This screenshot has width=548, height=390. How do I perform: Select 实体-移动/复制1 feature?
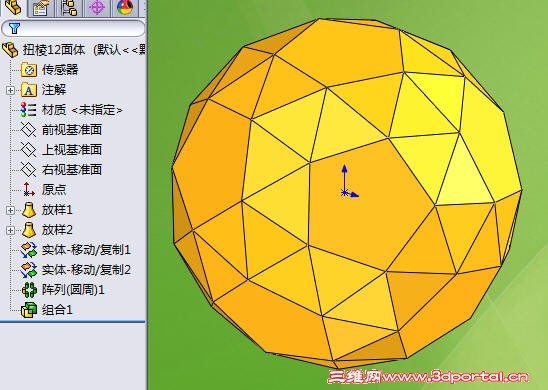pos(86,250)
